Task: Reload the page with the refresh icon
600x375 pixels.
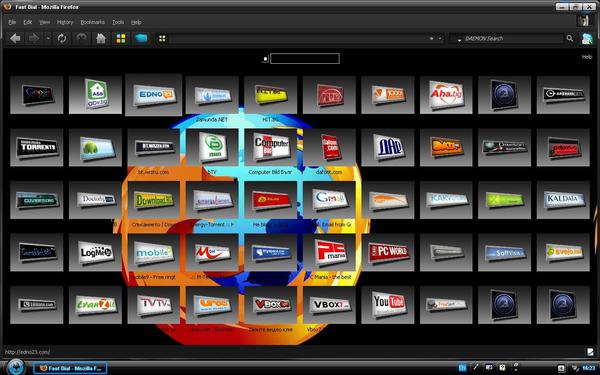Action: pyautogui.click(x=62, y=38)
